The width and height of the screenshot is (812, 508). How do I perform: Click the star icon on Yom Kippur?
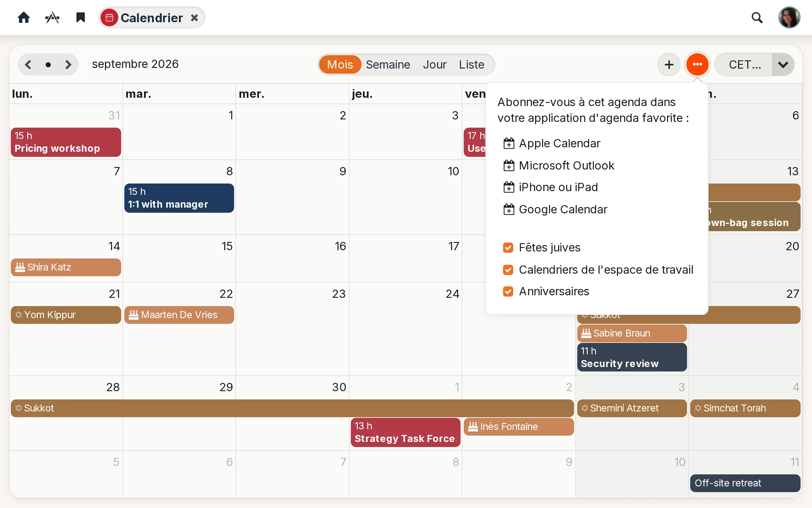click(x=18, y=315)
